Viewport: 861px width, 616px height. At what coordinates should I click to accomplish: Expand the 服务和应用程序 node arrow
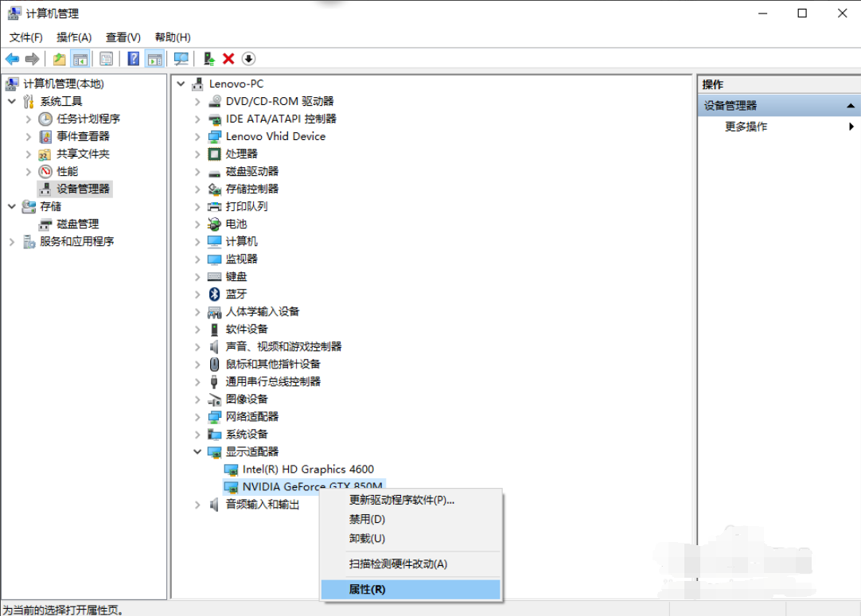click(x=12, y=242)
